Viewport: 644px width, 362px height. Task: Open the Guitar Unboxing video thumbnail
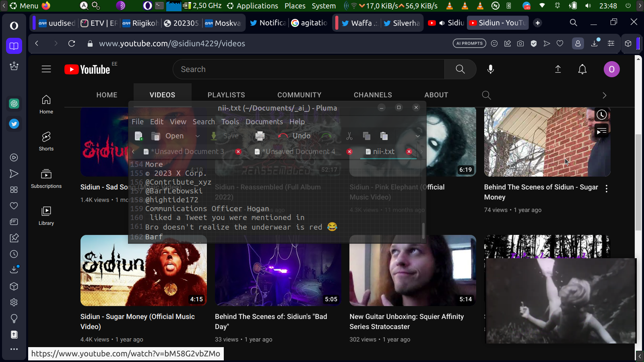[413, 270]
